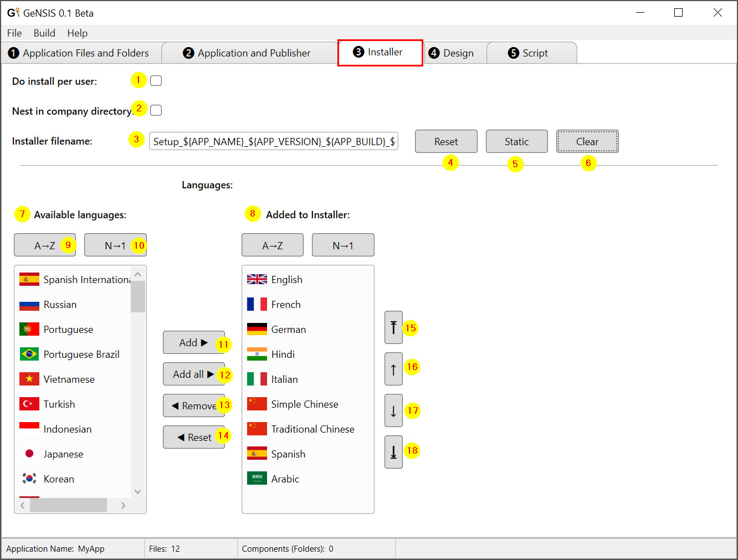The image size is (738, 560).
Task: Reset the installer filename
Action: pos(446,141)
